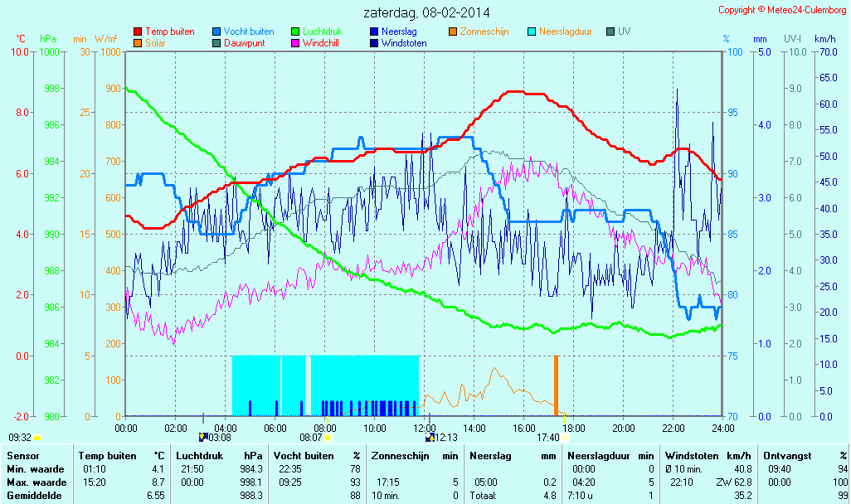The height and width of the screenshot is (504, 851).
Task: Open the Meteo24-Culemborg copyright link
Action: [x=781, y=10]
